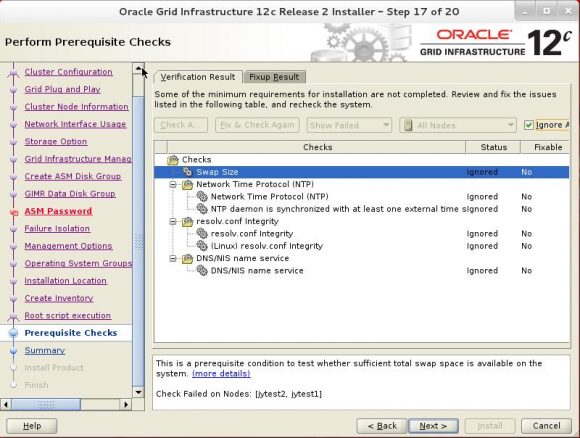Click the Next button
580x438 pixels.
[433, 426]
